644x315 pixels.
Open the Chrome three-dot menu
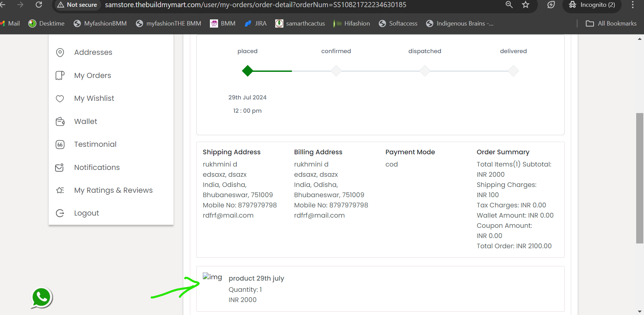633,5
